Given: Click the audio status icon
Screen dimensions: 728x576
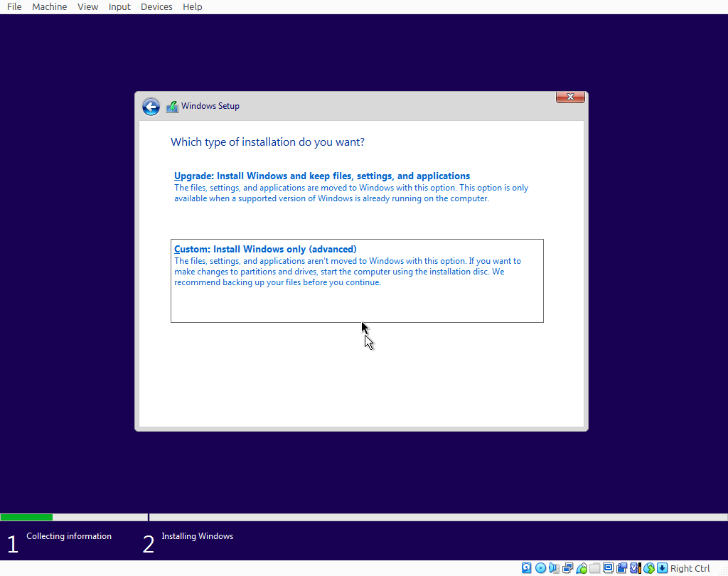Looking at the screenshot, I should [x=554, y=568].
